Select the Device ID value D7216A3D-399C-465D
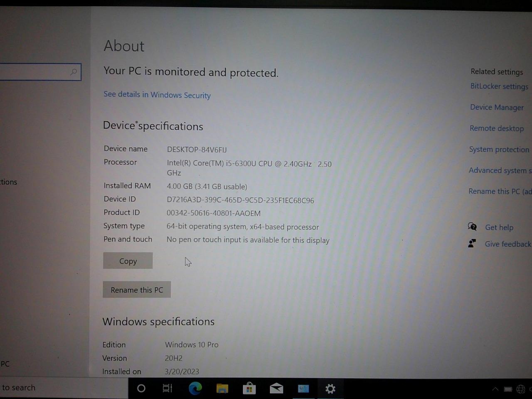The image size is (532, 399). [x=240, y=200]
